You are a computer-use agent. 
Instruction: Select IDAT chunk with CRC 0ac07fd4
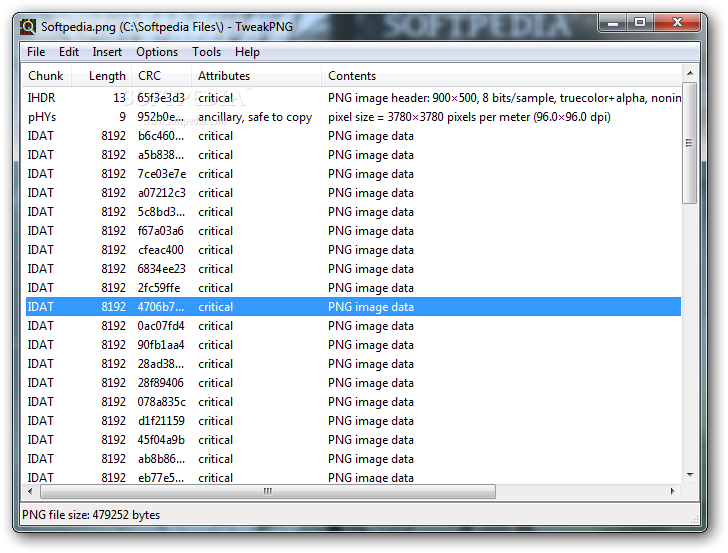coord(353,326)
